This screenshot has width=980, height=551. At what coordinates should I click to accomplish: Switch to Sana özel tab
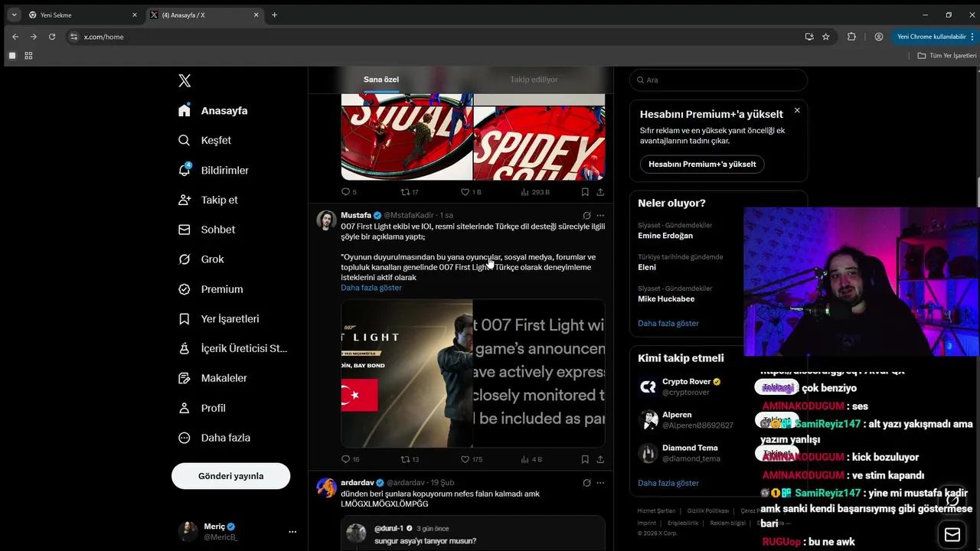[x=381, y=80]
